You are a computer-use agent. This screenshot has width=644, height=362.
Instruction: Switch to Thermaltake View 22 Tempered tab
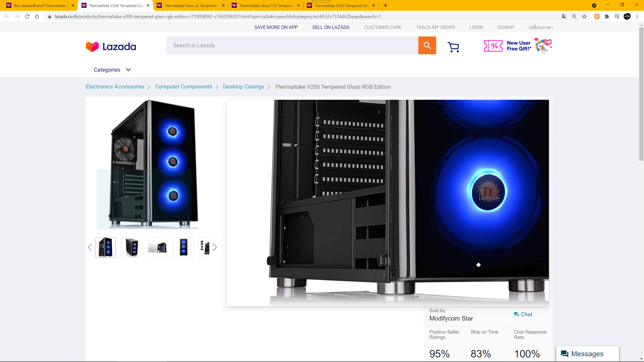190,6
